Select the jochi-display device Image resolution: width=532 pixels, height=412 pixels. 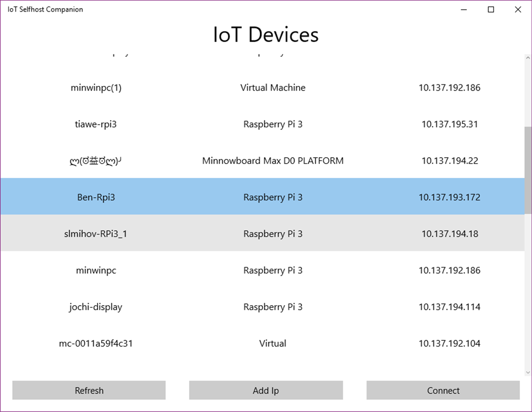96,307
